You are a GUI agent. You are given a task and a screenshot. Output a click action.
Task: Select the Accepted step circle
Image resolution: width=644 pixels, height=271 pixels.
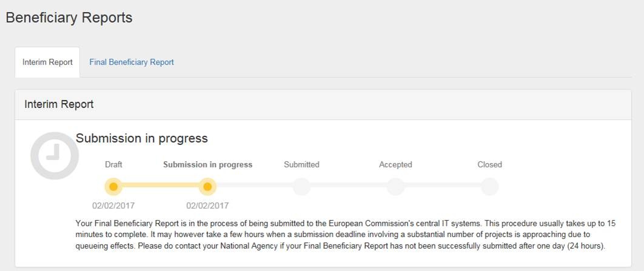click(395, 187)
